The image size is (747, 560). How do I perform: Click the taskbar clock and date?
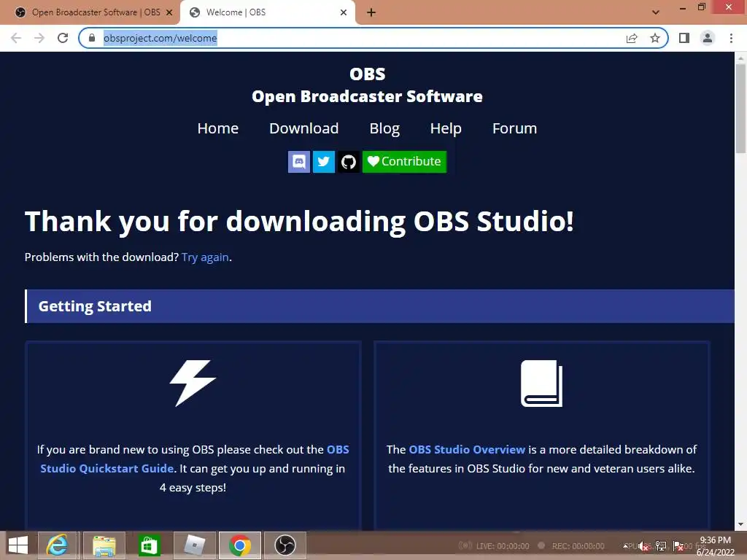click(715, 546)
